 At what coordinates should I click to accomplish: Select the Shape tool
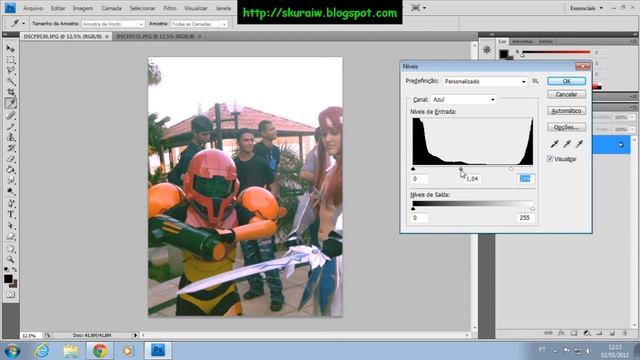11,236
